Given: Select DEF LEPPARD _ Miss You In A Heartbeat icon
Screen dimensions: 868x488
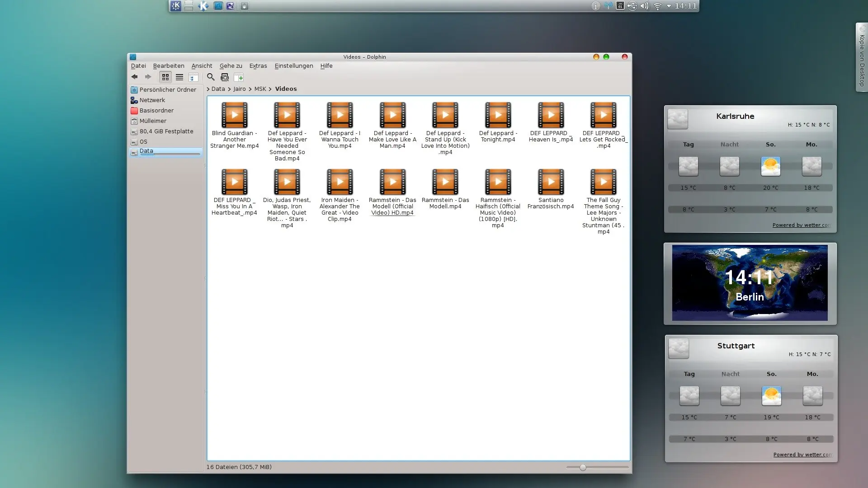Looking at the screenshot, I should [x=234, y=182].
